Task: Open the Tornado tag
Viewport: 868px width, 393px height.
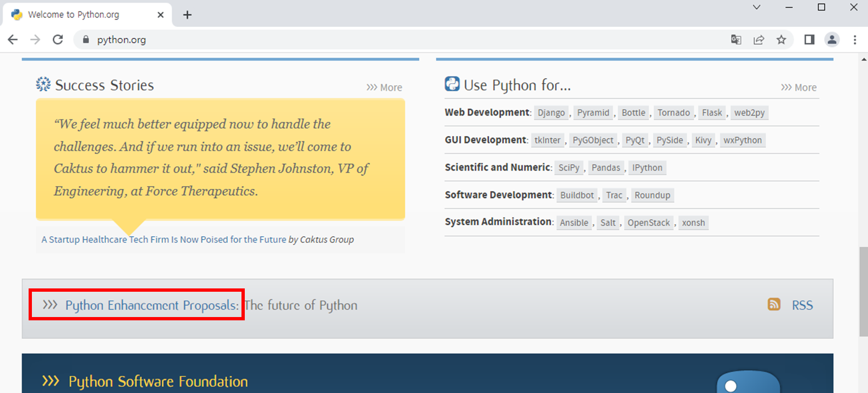Action: click(674, 113)
